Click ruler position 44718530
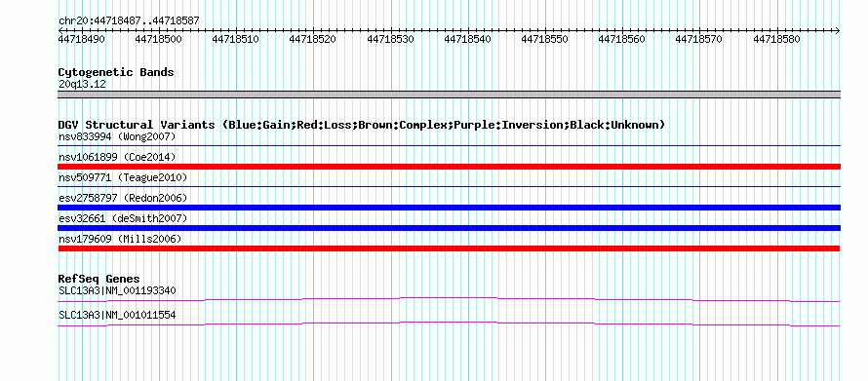Viewport: 868px width, 381px height. click(390, 39)
